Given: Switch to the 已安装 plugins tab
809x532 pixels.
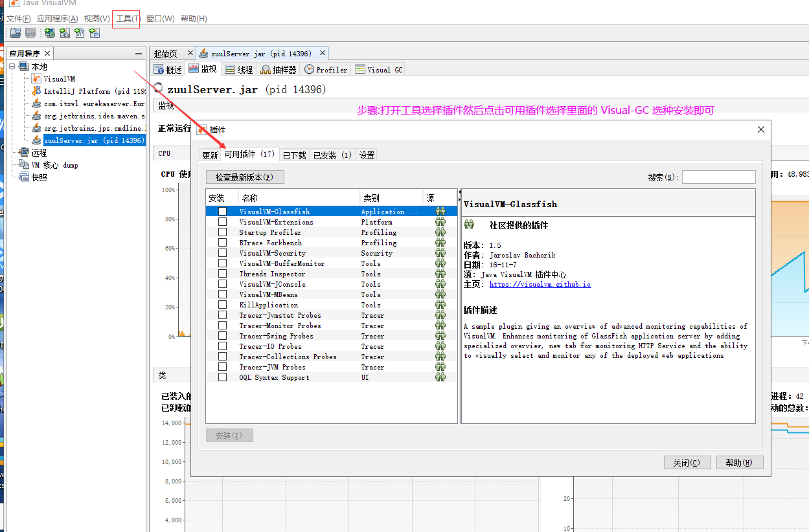Looking at the screenshot, I should pyautogui.click(x=332, y=155).
